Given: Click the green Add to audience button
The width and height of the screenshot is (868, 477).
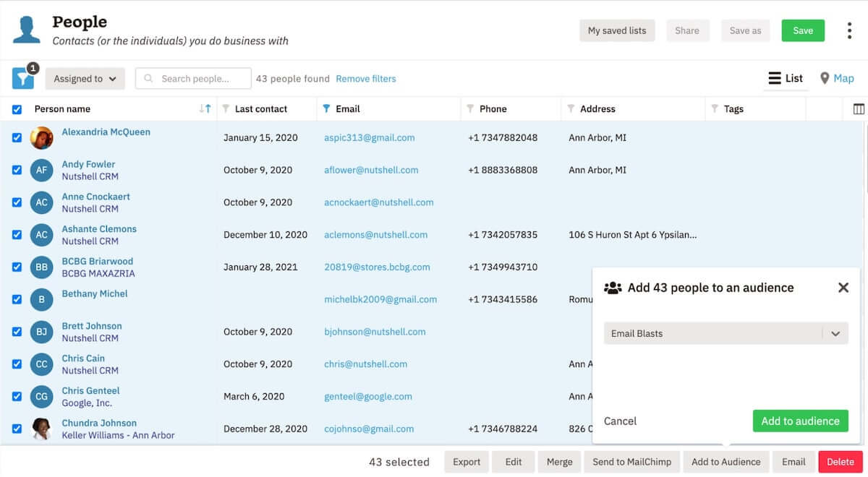Looking at the screenshot, I should click(800, 421).
